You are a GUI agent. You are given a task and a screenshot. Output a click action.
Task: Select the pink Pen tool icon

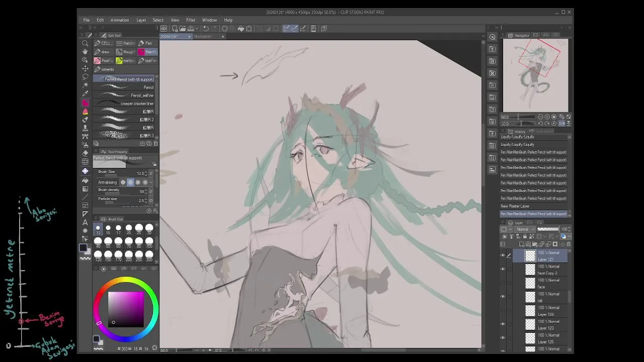click(x=85, y=103)
